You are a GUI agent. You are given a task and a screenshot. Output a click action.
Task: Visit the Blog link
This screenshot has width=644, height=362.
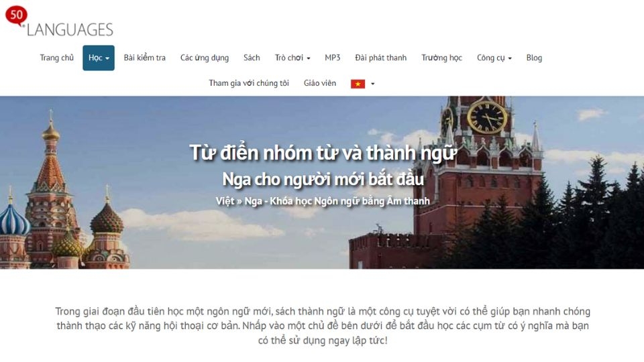tap(534, 58)
